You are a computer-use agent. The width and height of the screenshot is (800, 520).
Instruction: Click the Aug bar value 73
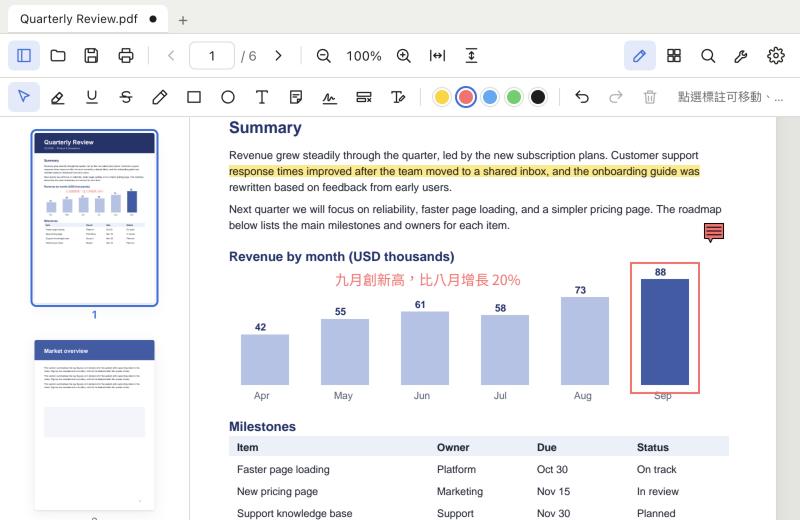(580, 290)
